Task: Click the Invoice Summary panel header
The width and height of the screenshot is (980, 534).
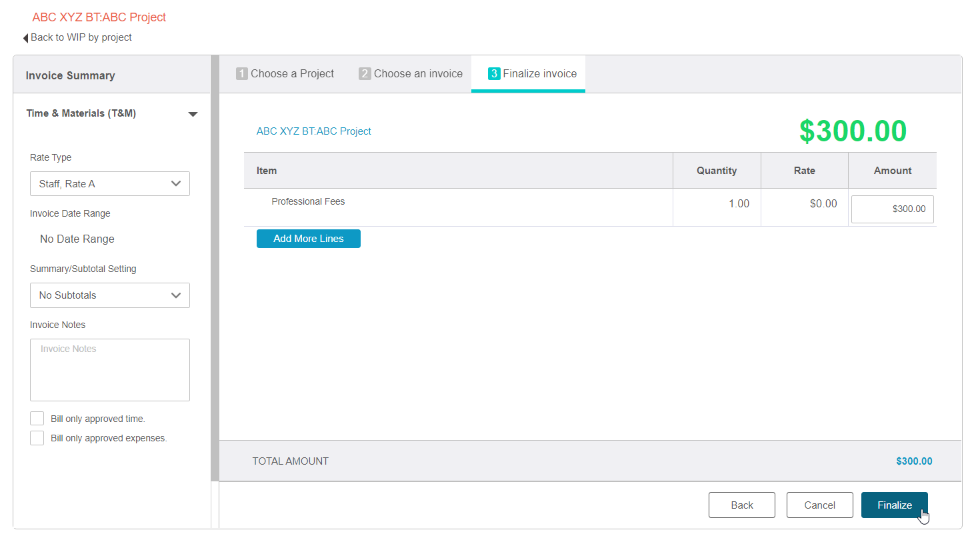Action: 111,75
